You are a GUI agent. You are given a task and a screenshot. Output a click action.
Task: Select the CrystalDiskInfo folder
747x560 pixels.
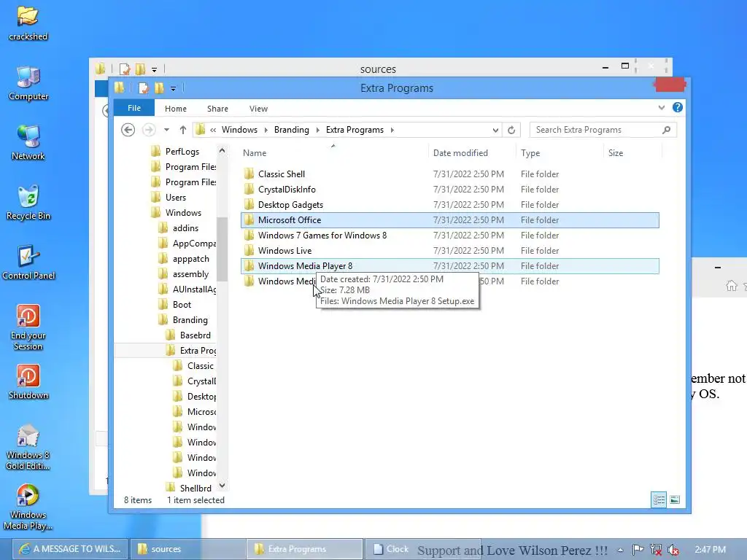449,190
